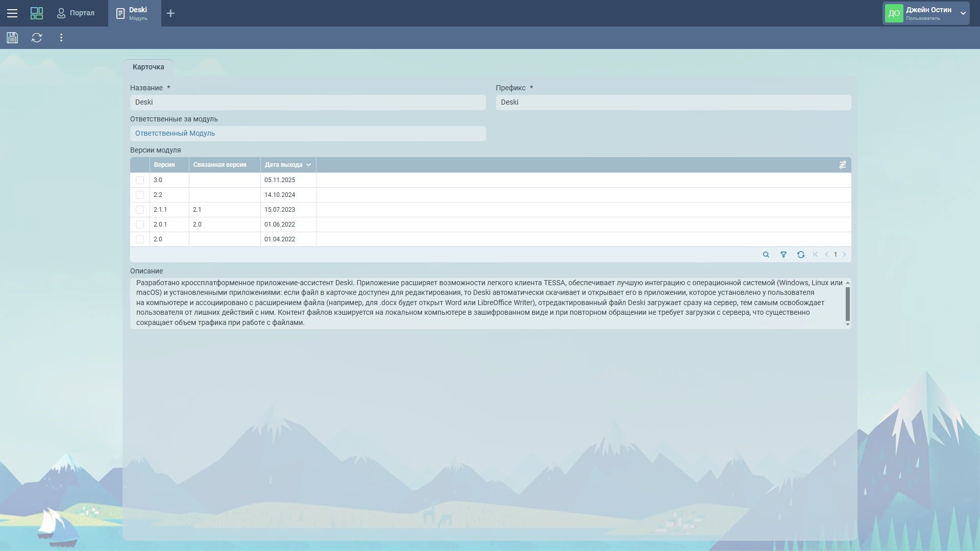Click the Ответственный Модуль link
980x551 pixels.
[175, 134]
